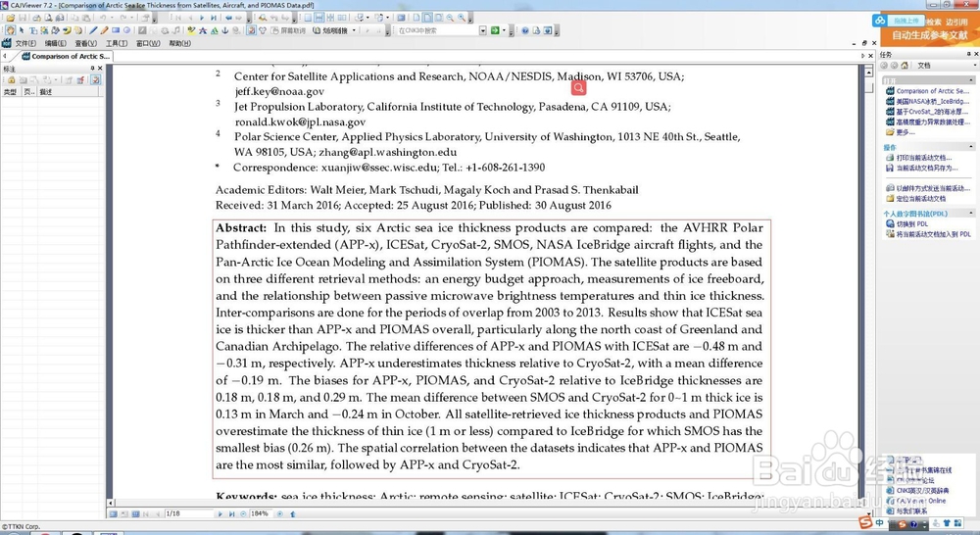This screenshot has width=980, height=535.
Task: Toggle the annotation panel view button
Action: 251,30
